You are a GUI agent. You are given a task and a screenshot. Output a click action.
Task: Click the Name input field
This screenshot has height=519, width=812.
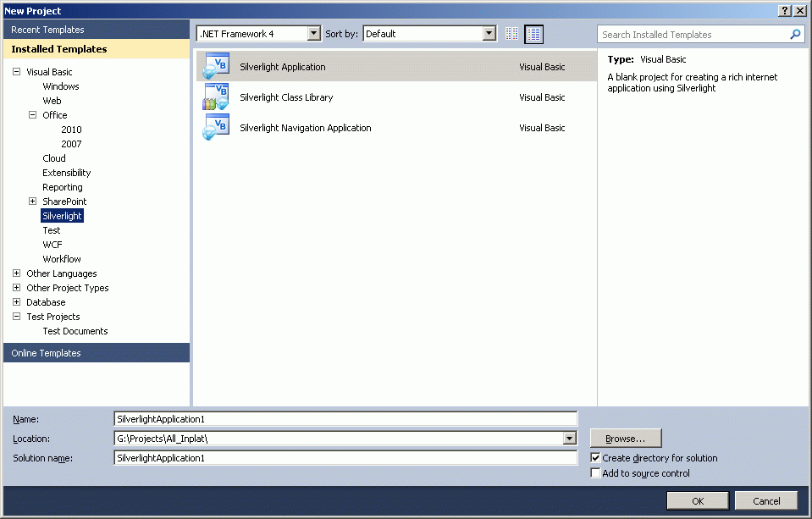pyautogui.click(x=345, y=419)
